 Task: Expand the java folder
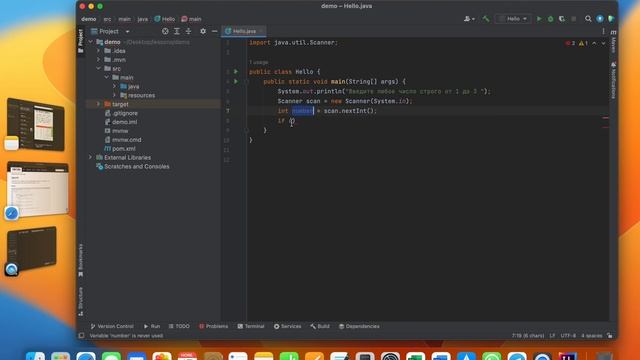coord(115,86)
